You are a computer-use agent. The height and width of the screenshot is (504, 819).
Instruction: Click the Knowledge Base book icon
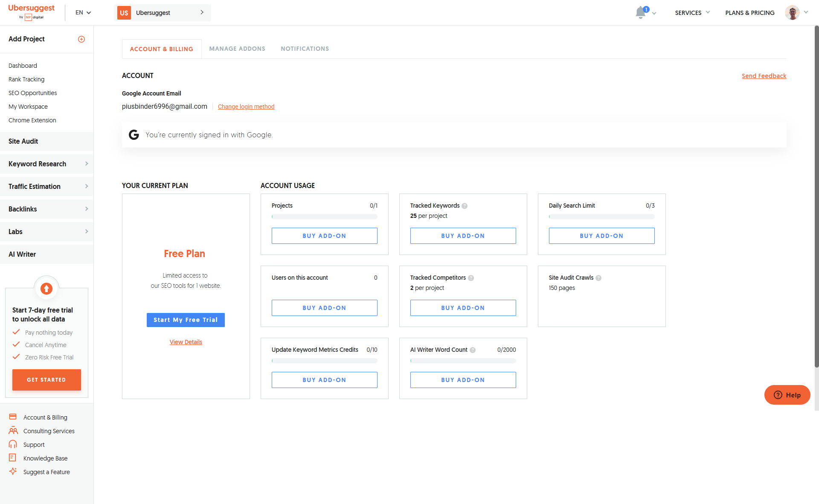click(13, 458)
